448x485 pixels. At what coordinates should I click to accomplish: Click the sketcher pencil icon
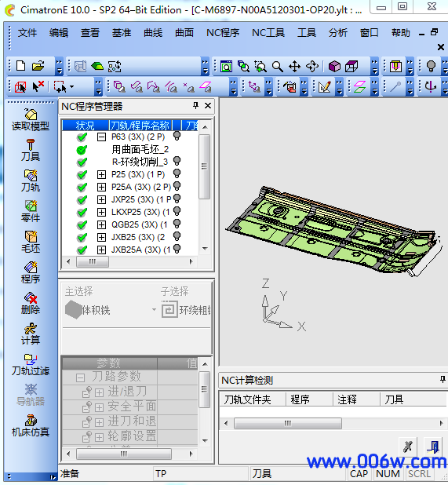(324, 86)
